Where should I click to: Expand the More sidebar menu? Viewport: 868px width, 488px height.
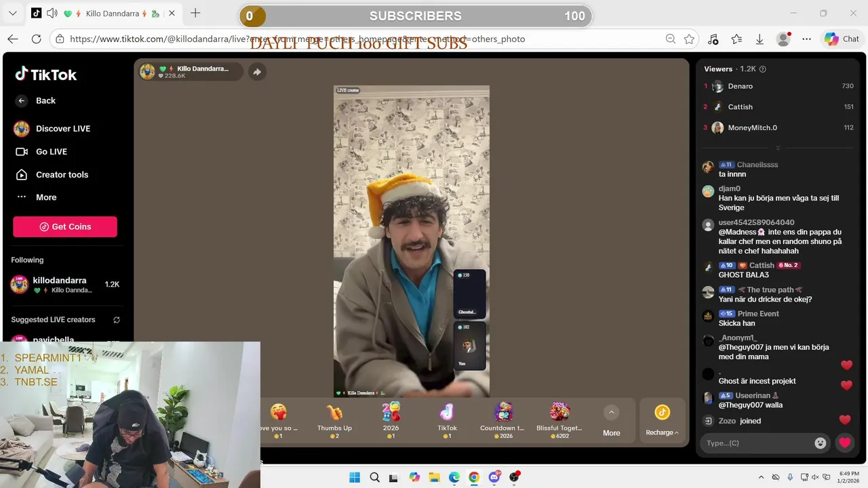(x=37, y=197)
